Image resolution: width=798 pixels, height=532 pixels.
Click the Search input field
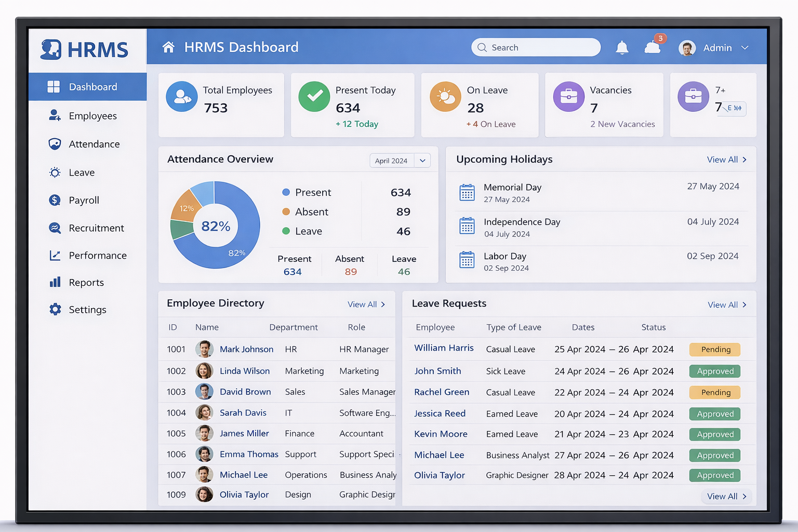click(536, 47)
